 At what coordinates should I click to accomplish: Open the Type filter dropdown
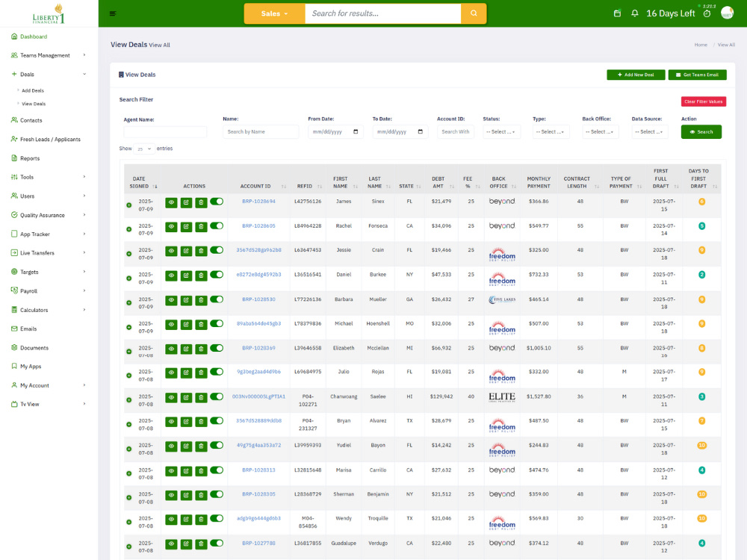click(551, 131)
